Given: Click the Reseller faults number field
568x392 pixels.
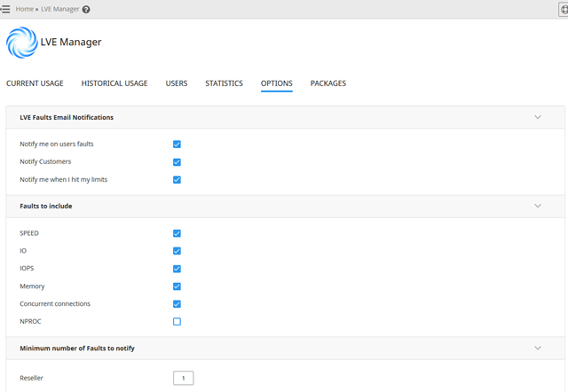Looking at the screenshot, I should point(184,378).
